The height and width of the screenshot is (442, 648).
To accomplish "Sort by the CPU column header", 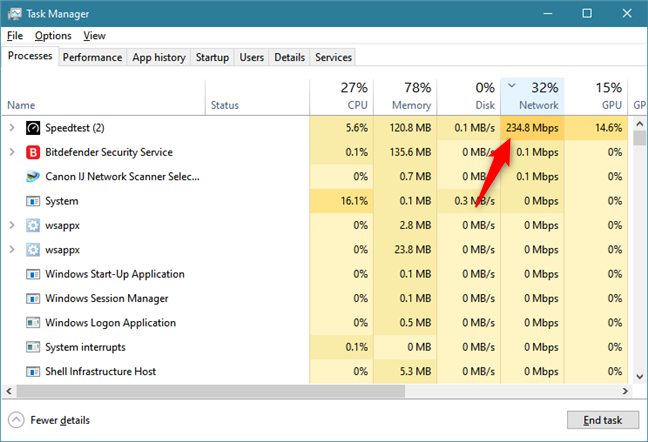I will tap(342, 96).
